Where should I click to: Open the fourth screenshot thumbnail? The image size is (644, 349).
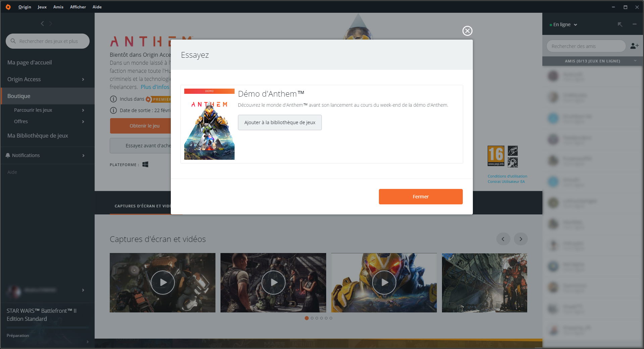point(485,283)
